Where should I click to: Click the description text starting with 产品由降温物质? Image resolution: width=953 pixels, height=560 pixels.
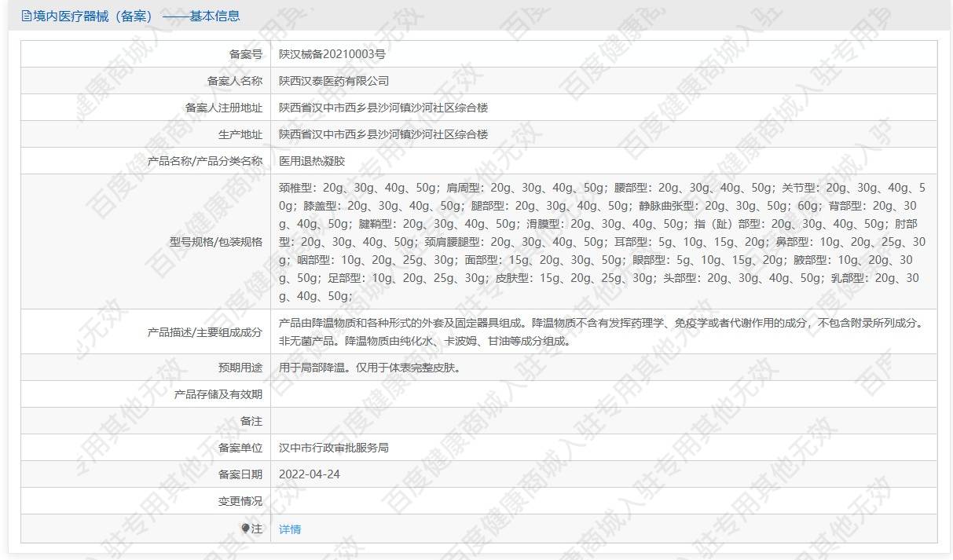click(601, 332)
